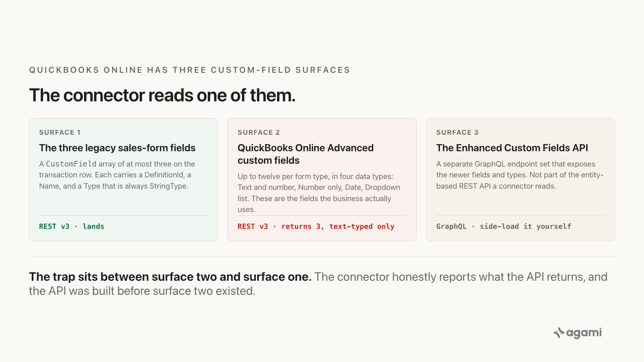Click paragraph beginning 'A separate GraphQL endpoint set'
Viewport: 644px width, 362px height.
(520, 175)
